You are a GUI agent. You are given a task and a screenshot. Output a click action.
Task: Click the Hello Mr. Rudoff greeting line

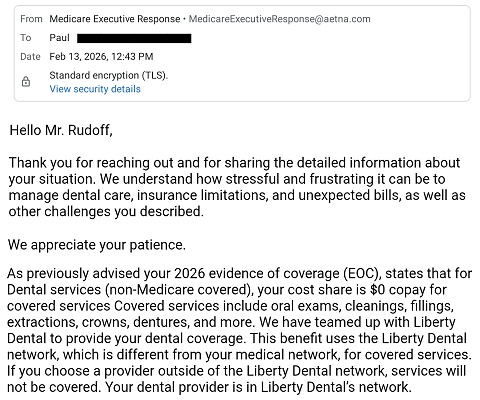[61, 130]
